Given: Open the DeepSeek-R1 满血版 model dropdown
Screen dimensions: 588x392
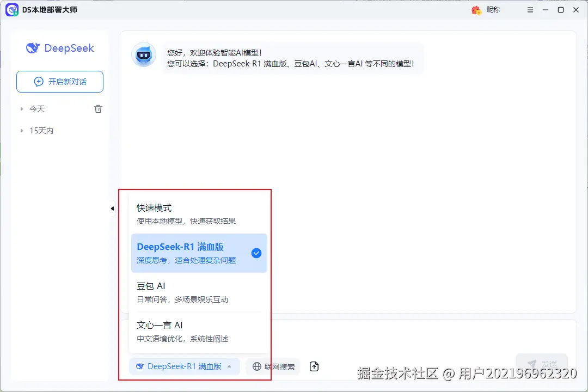Looking at the screenshot, I should 184,366.
